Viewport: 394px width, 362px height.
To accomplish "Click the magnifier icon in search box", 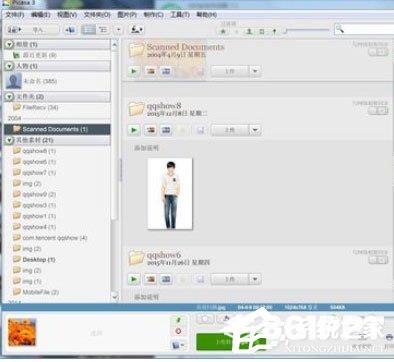I will (x=339, y=29).
